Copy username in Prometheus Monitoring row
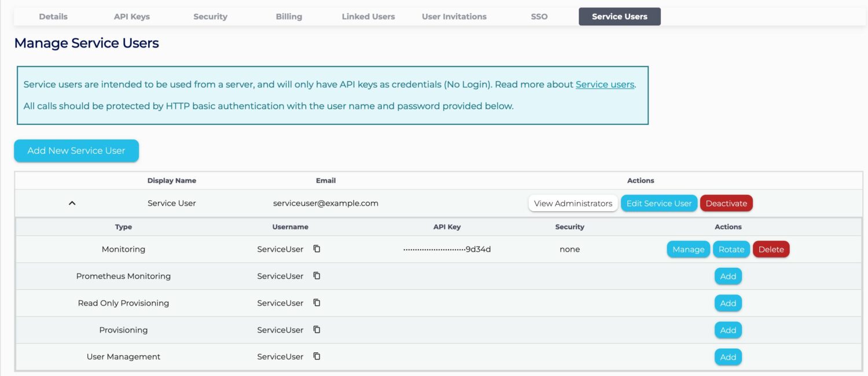The width and height of the screenshot is (868, 376). 317,276
